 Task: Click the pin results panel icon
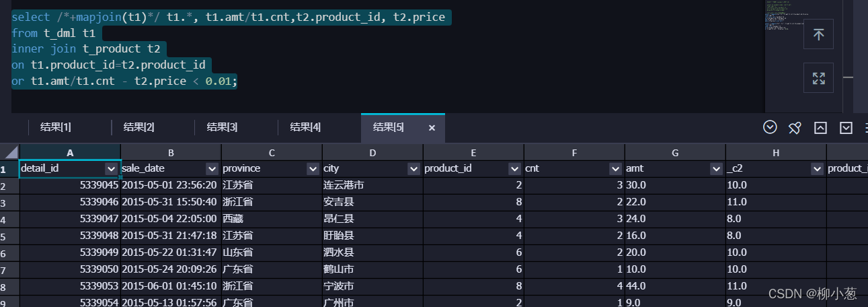[x=795, y=127]
